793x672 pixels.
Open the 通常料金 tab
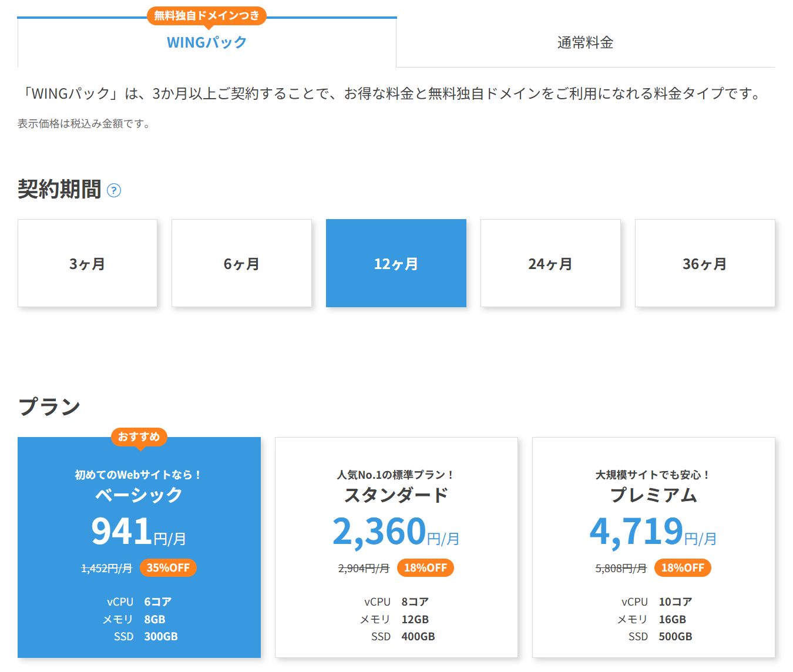click(585, 43)
